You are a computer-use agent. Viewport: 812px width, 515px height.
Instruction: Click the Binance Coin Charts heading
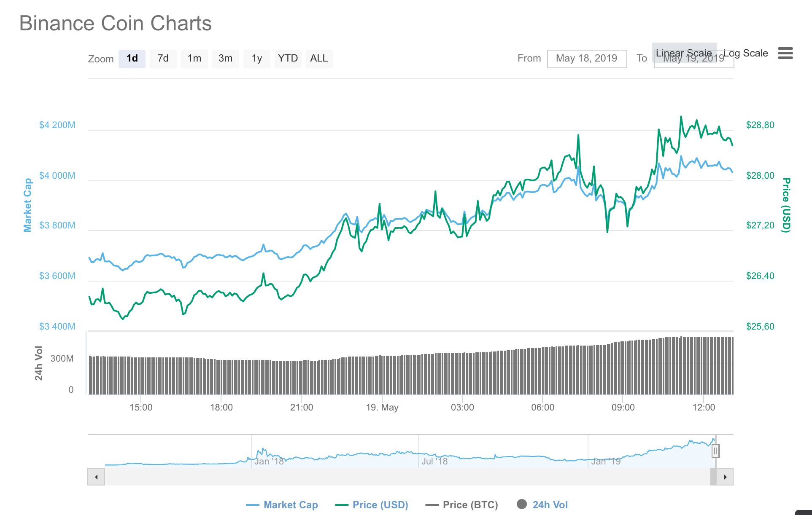(x=116, y=23)
